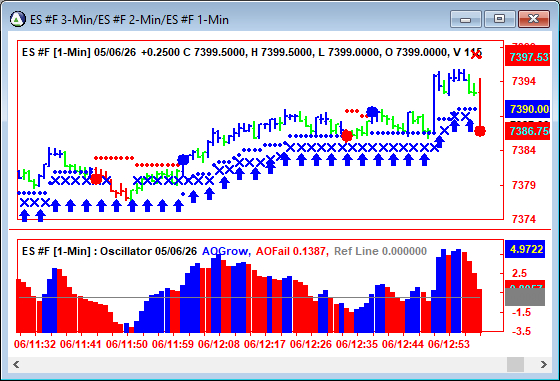Viewport: 560px width, 381px height.
Task: Click the 7374 price axis label
Action: [524, 219]
